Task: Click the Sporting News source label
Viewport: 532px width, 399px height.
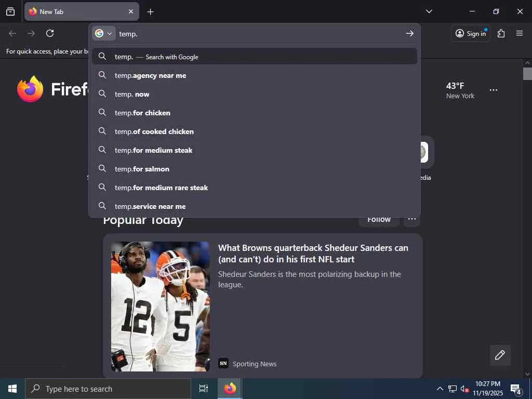Action: pyautogui.click(x=255, y=364)
